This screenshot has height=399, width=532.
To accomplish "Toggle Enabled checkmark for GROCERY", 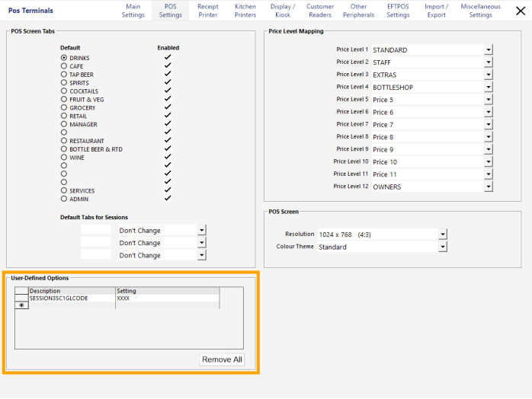I will 168,107.
